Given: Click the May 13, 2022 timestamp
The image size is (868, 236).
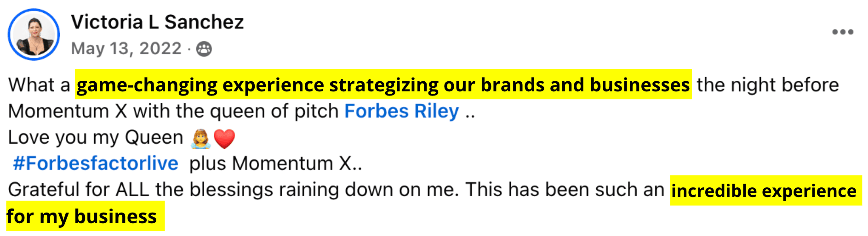Looking at the screenshot, I should click(126, 49).
